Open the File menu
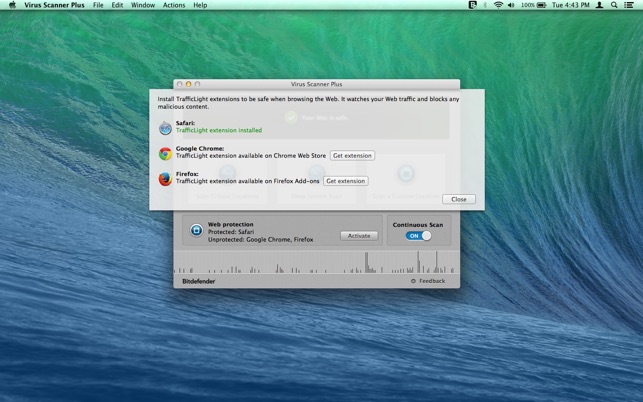Viewport: 643px width, 402px height. [98, 5]
